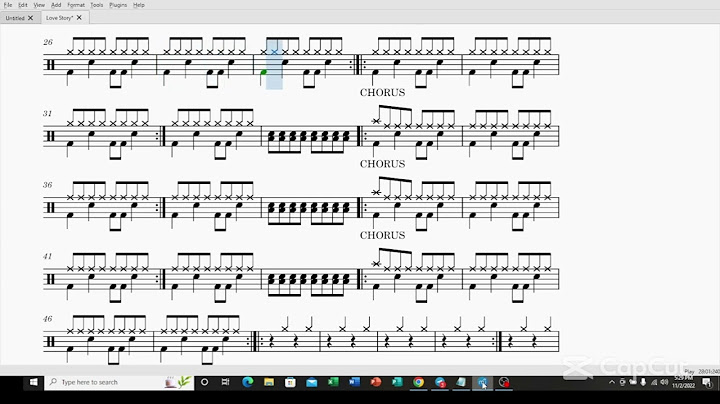Screen dimensions: 720x404
Task: Select measure number 41
Action: pyautogui.click(x=48, y=256)
